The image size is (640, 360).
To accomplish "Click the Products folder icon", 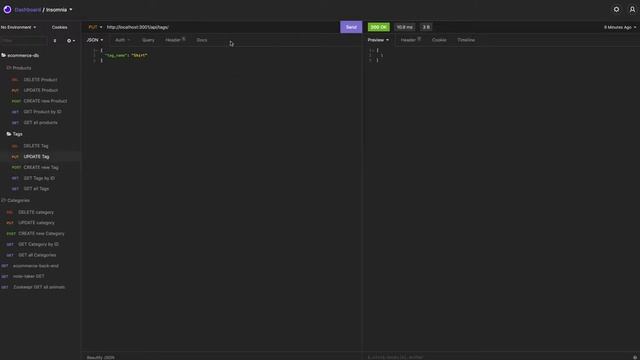I will pyautogui.click(x=9, y=68).
